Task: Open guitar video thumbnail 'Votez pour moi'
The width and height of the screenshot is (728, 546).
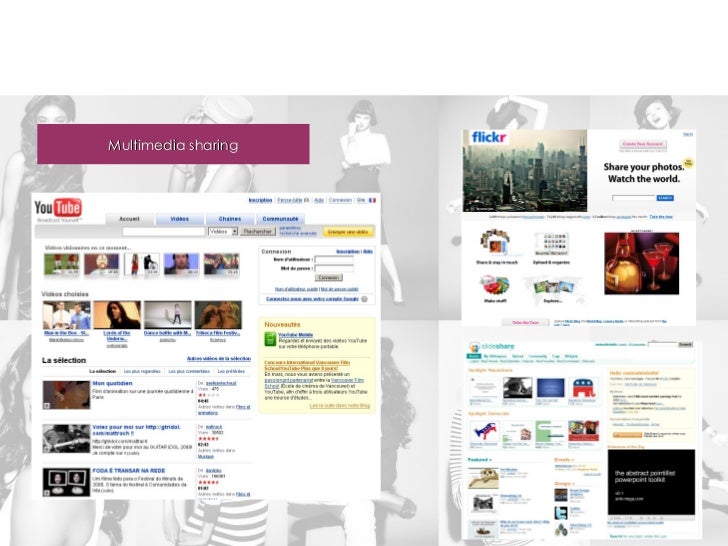Action: [66, 439]
